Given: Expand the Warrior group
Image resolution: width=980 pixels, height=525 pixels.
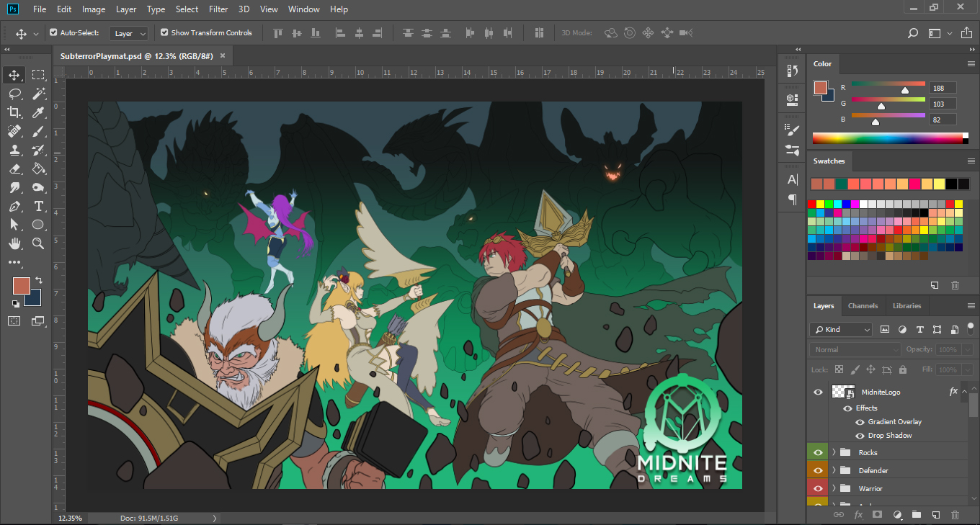Looking at the screenshot, I should coord(834,488).
